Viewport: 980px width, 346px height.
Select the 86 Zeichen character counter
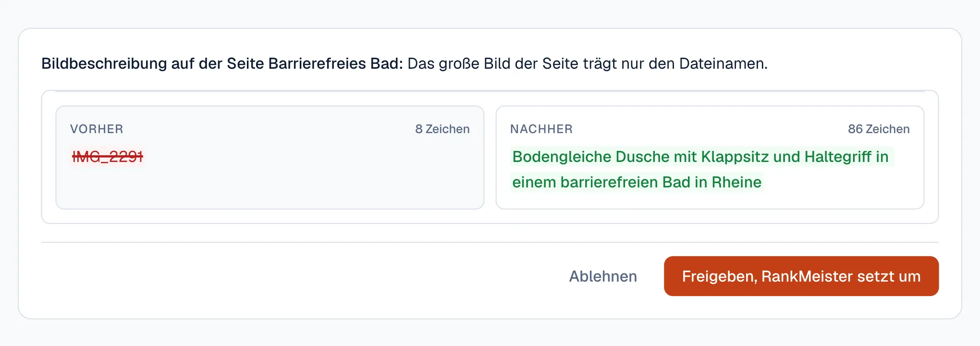879,129
